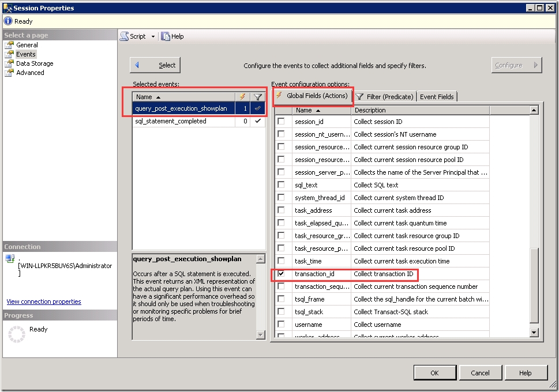Open the Script dropdown arrow
Screen dimensions: 559x392
pos(153,36)
